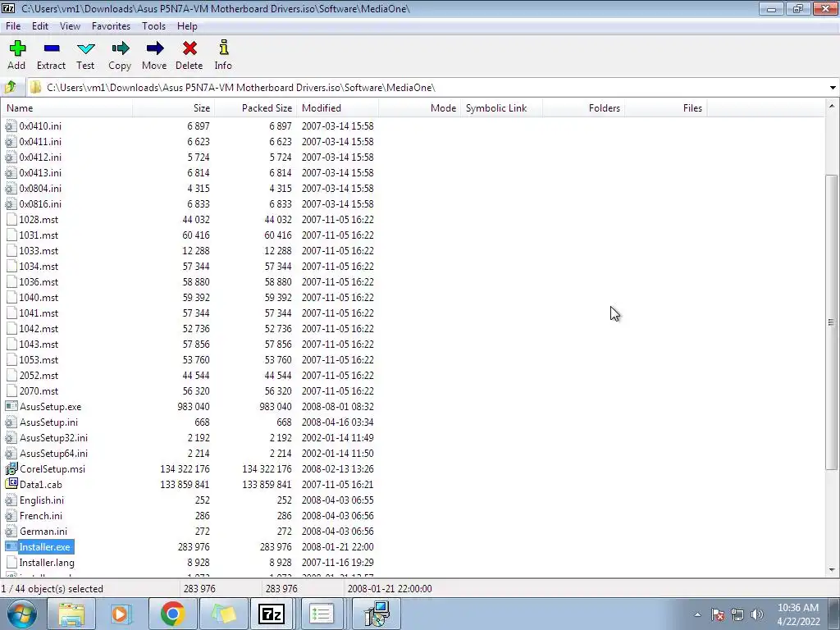The width and height of the screenshot is (840, 630).
Task: Click the Move toolbar icon
Action: coord(154,48)
